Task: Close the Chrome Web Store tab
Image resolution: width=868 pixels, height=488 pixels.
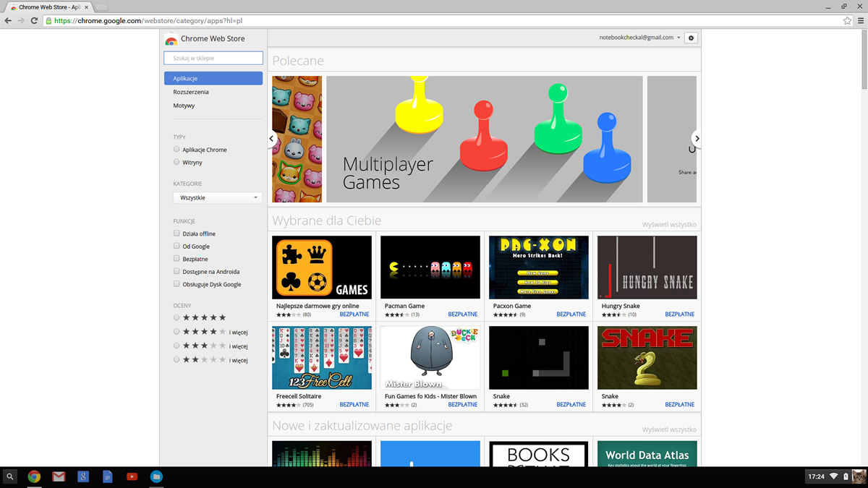Action: [86, 7]
